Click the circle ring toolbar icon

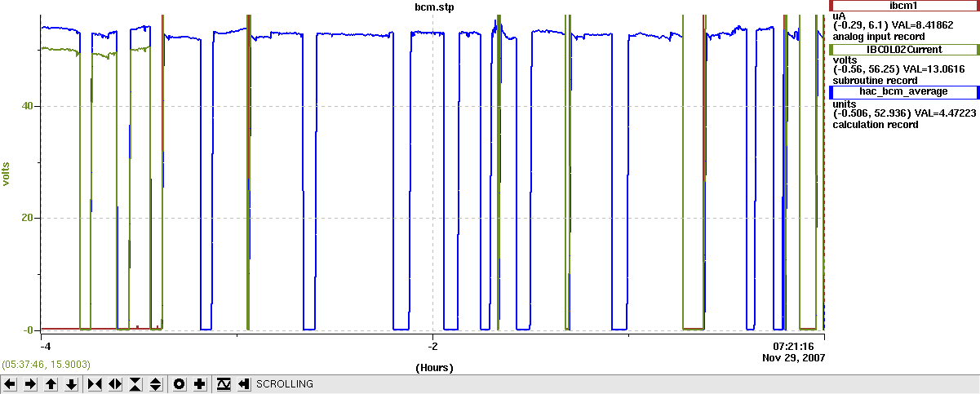[180, 383]
